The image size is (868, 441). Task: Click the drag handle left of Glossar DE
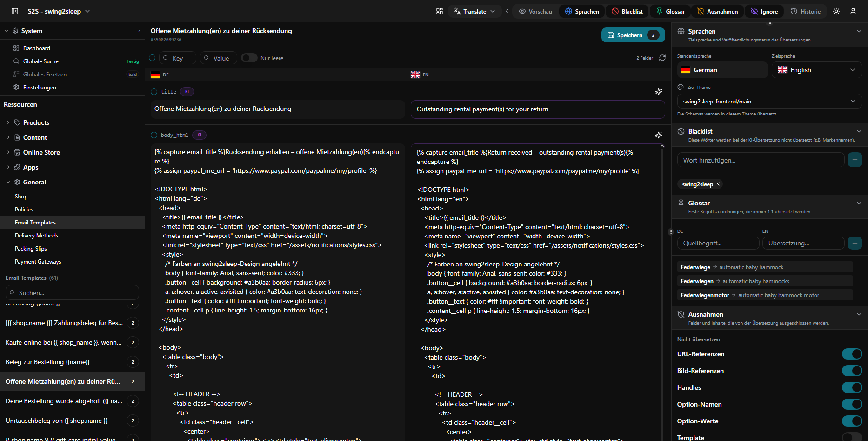(670, 231)
